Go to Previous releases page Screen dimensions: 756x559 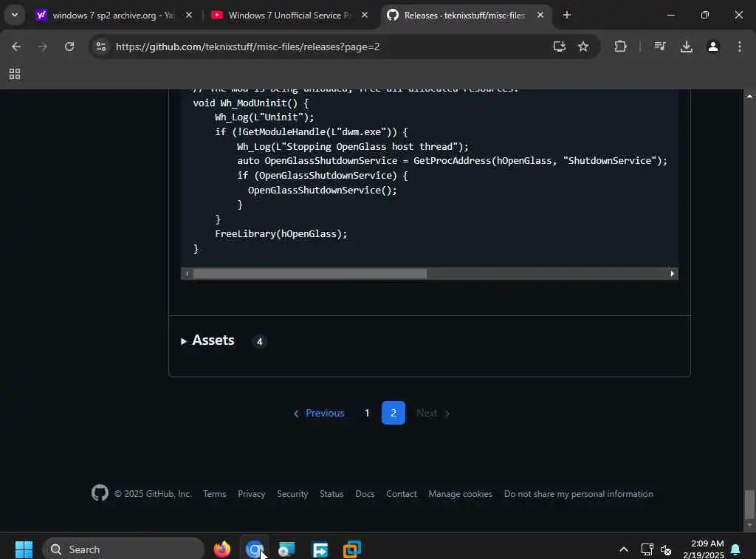[319, 414]
